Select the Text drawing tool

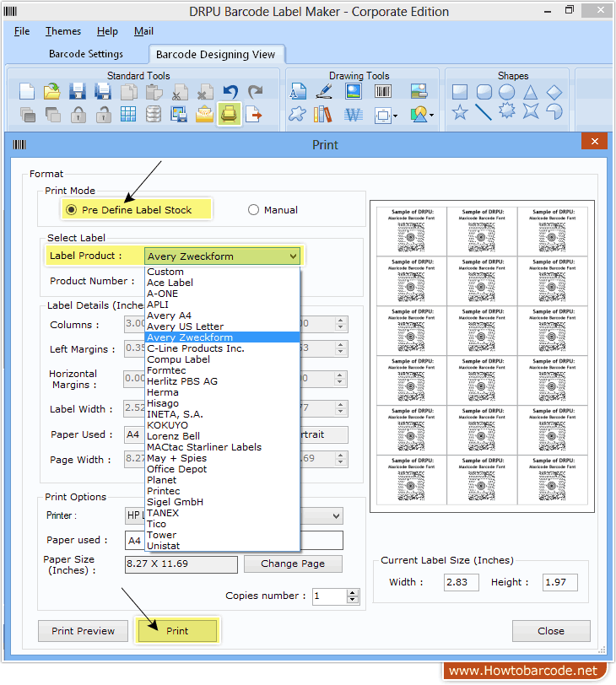click(298, 92)
